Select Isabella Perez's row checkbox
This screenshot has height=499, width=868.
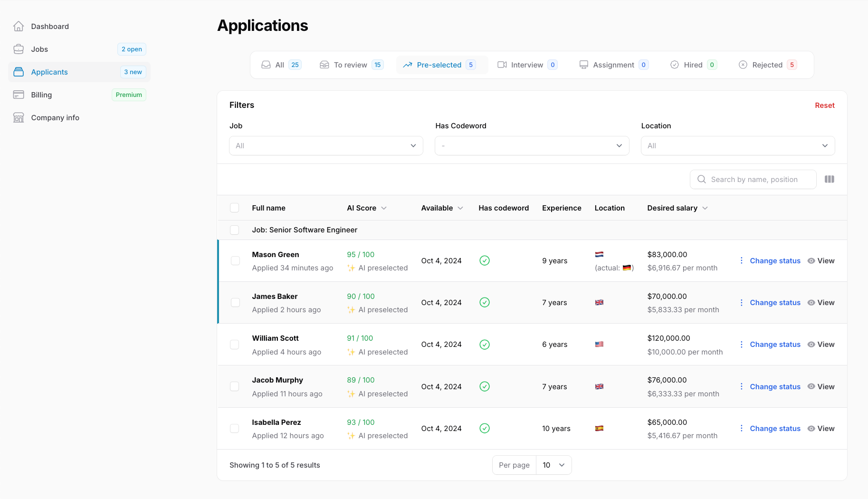click(x=235, y=428)
